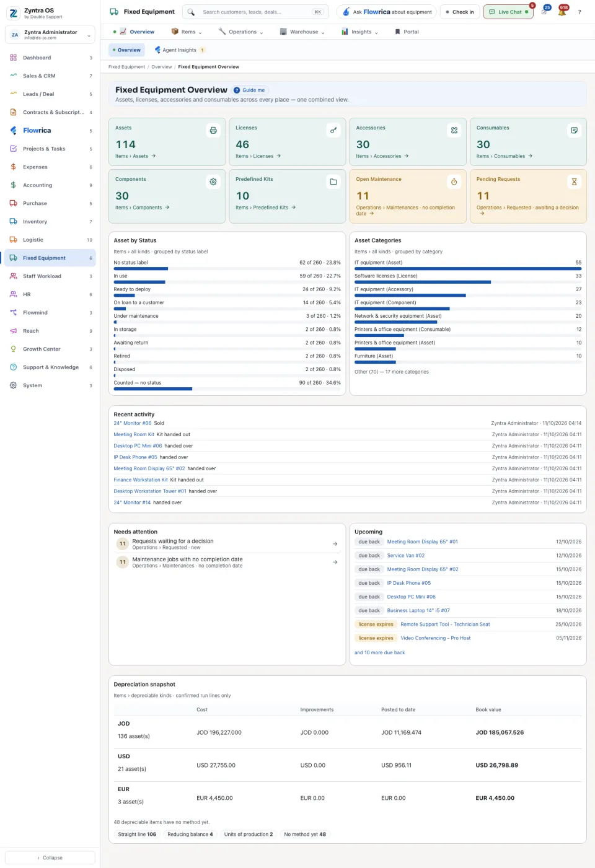Click the hourglass icon on Pending Requests
Screen dimensions: 595x868
point(574,182)
